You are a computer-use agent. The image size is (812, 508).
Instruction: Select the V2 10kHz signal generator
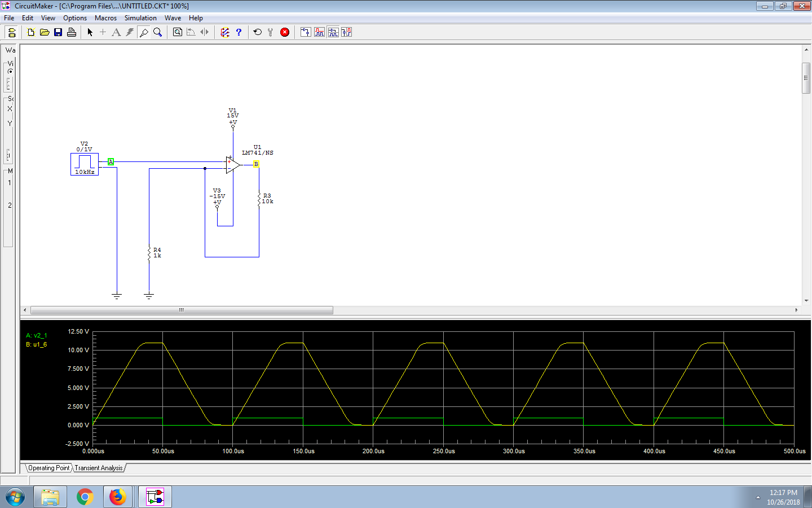[85, 164]
